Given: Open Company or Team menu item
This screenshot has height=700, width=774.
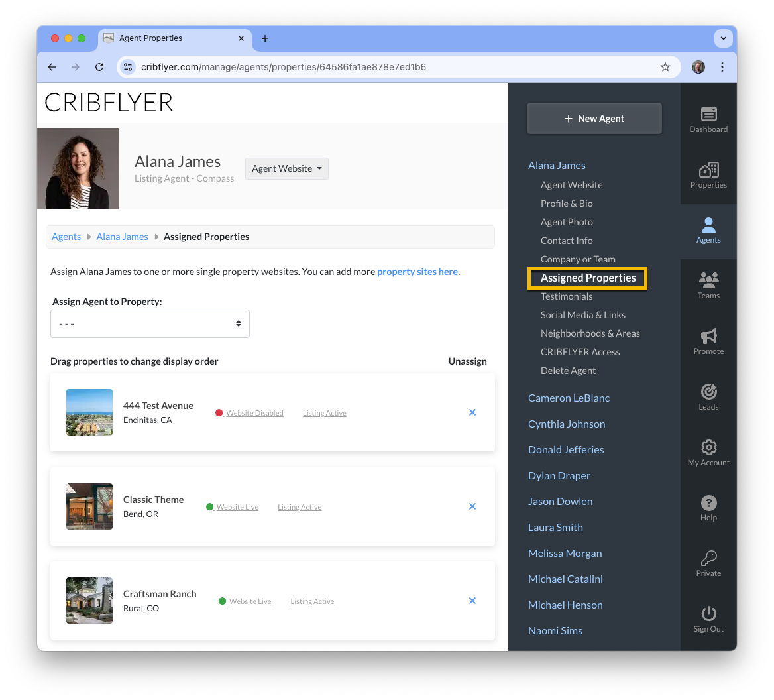Looking at the screenshot, I should coord(578,259).
